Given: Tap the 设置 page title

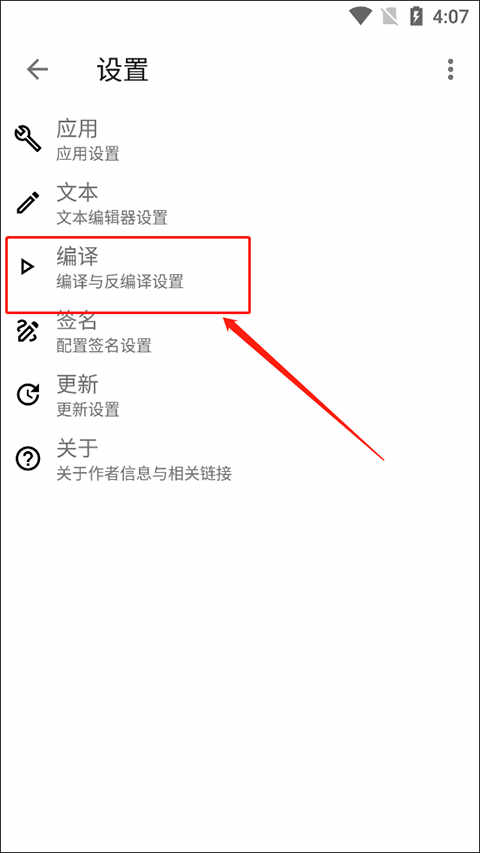Looking at the screenshot, I should tap(123, 70).
